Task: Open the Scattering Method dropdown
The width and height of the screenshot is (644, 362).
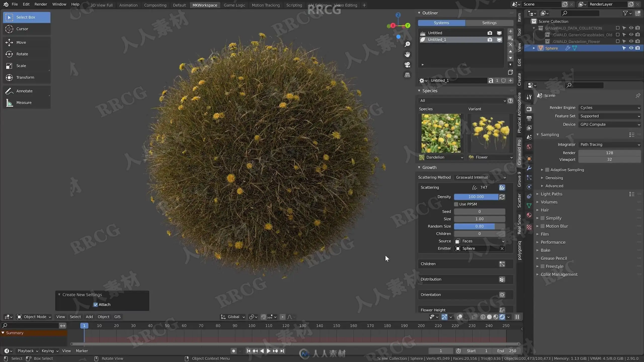Action: tap(481, 177)
